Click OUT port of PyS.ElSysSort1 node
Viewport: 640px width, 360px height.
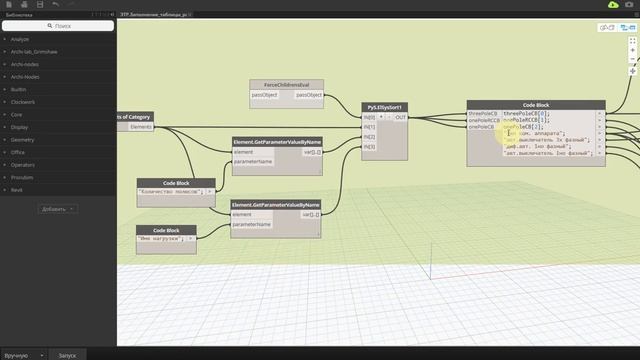(x=400, y=117)
